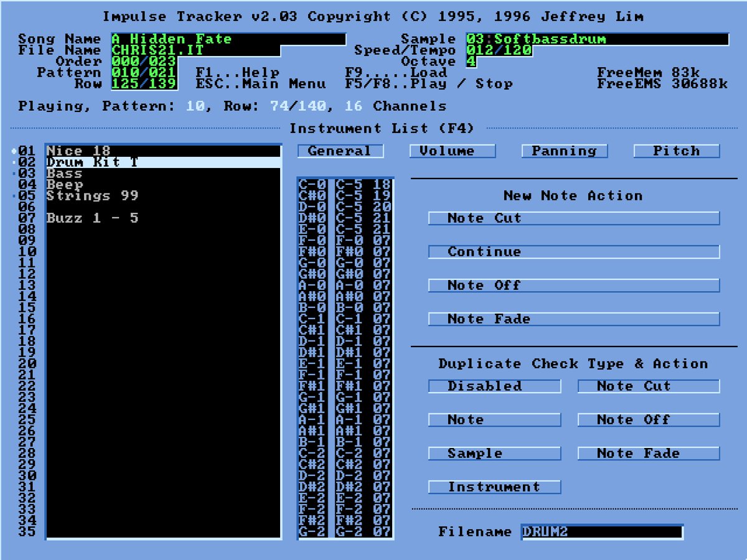Click the Instrument List (F4) heading
The image size is (747, 560).
(382, 129)
